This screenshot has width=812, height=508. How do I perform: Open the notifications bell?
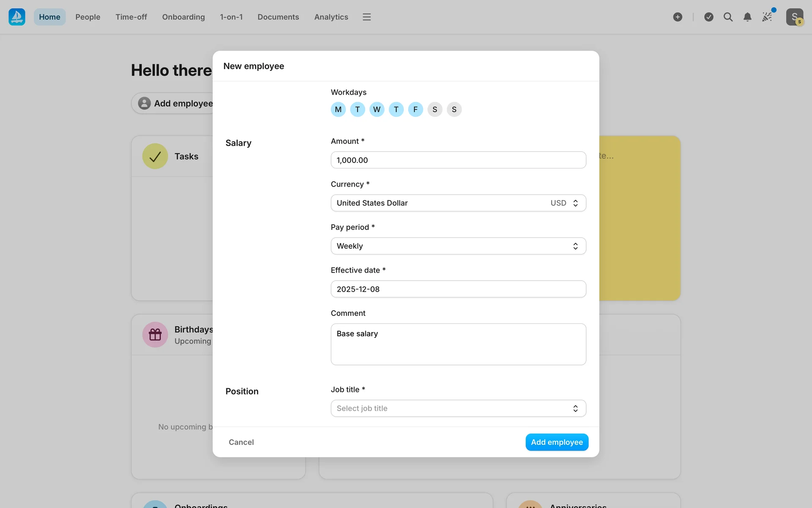tap(747, 17)
